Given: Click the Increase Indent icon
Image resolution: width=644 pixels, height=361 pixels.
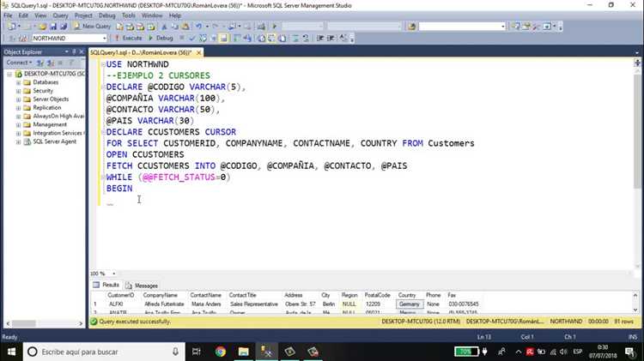Looking at the screenshot, I should tap(331, 38).
